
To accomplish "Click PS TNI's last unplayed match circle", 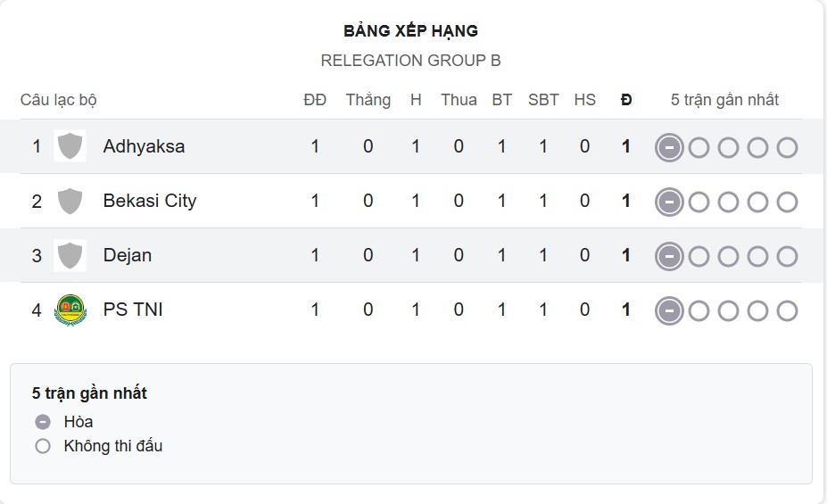I will [x=787, y=311].
